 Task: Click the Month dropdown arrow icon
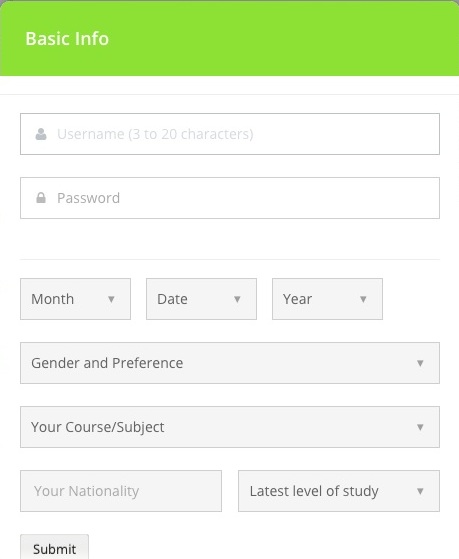point(111,299)
